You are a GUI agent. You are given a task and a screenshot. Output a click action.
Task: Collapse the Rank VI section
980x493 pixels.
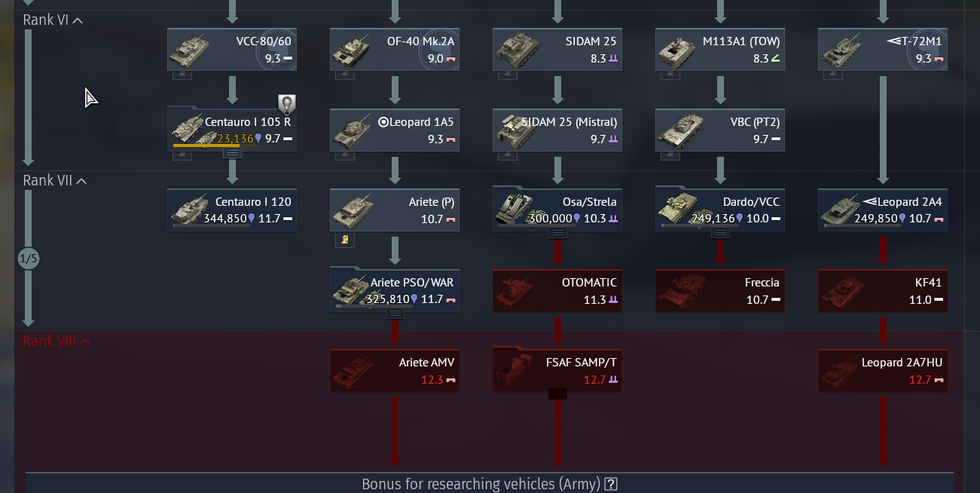53,20
